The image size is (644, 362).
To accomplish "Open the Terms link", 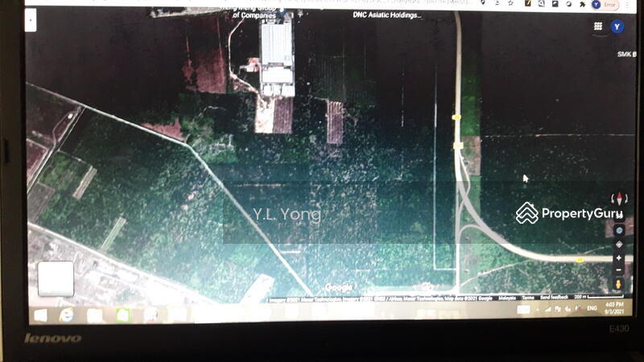I will 528,297.
